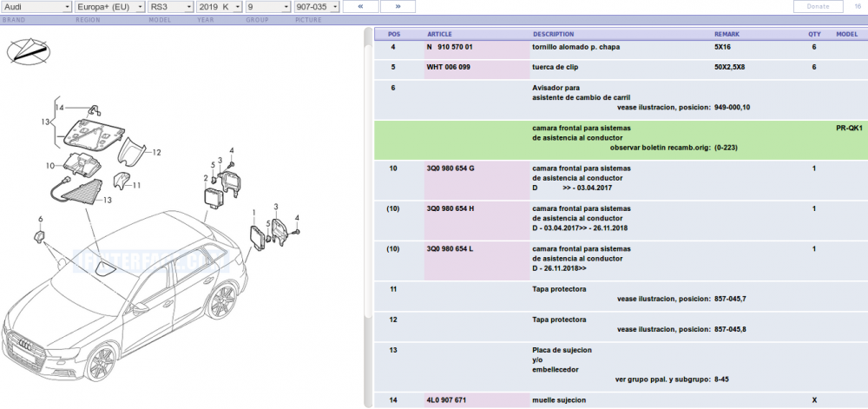Screen dimensions: 868x409
Task: Select article 3Q0 980 654 L
Action: [x=450, y=249]
